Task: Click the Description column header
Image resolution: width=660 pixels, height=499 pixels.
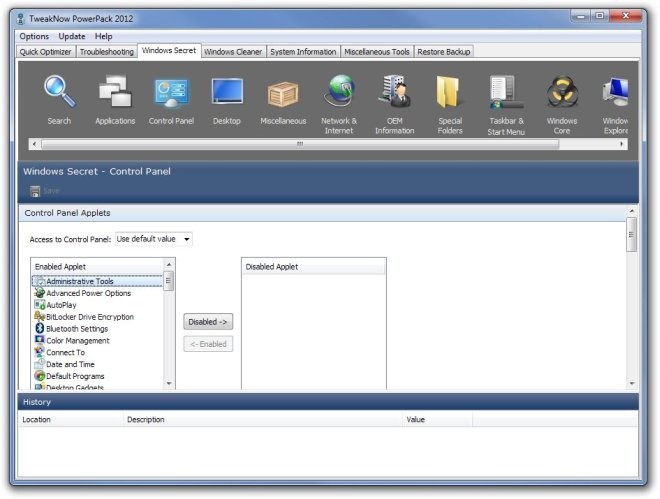Action: [x=263, y=419]
